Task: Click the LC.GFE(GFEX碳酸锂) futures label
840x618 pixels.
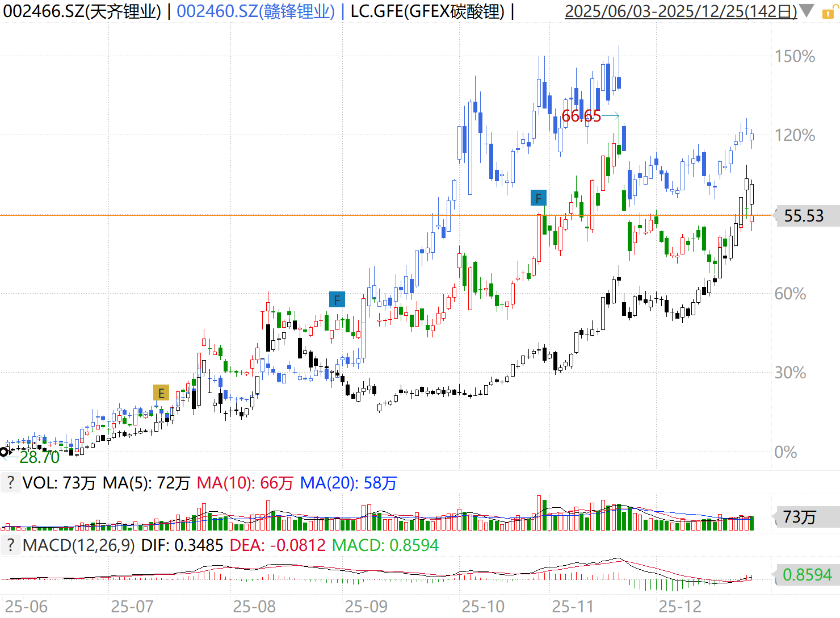Action: 427,11
